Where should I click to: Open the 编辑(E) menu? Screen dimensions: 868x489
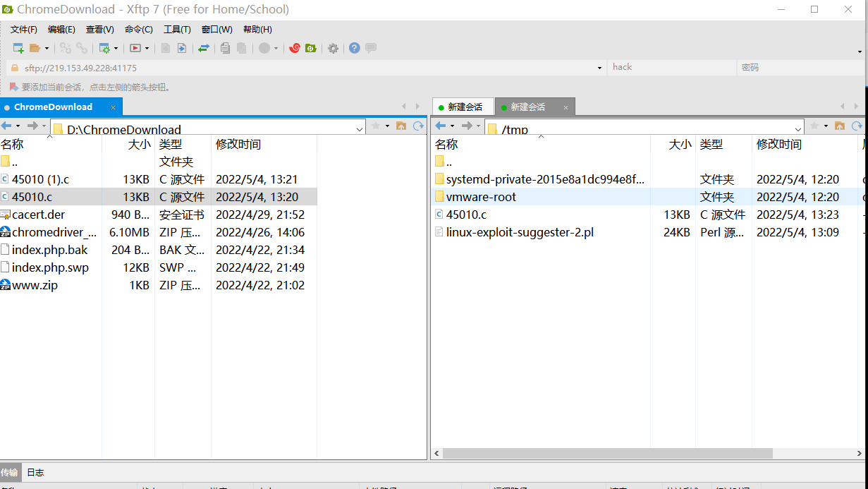61,30
